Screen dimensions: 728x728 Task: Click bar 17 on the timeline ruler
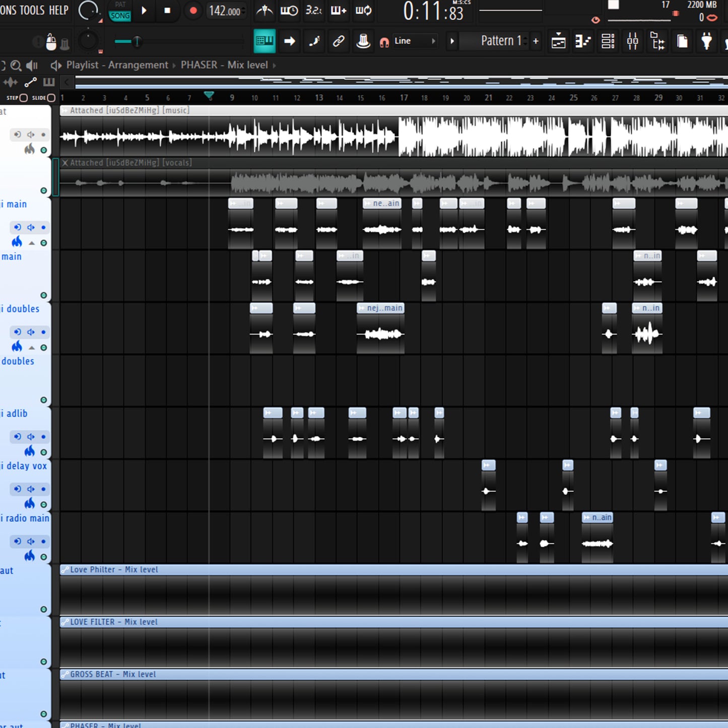click(404, 98)
